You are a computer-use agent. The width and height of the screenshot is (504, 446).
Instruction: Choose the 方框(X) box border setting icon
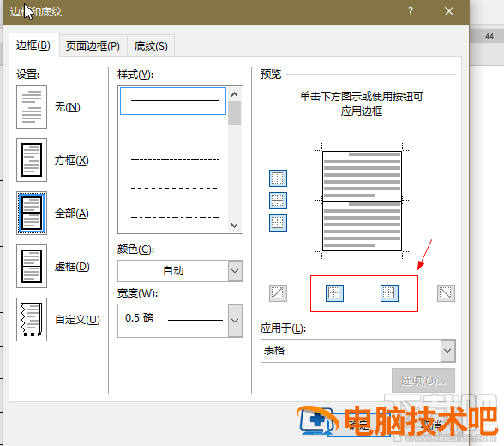tap(32, 160)
